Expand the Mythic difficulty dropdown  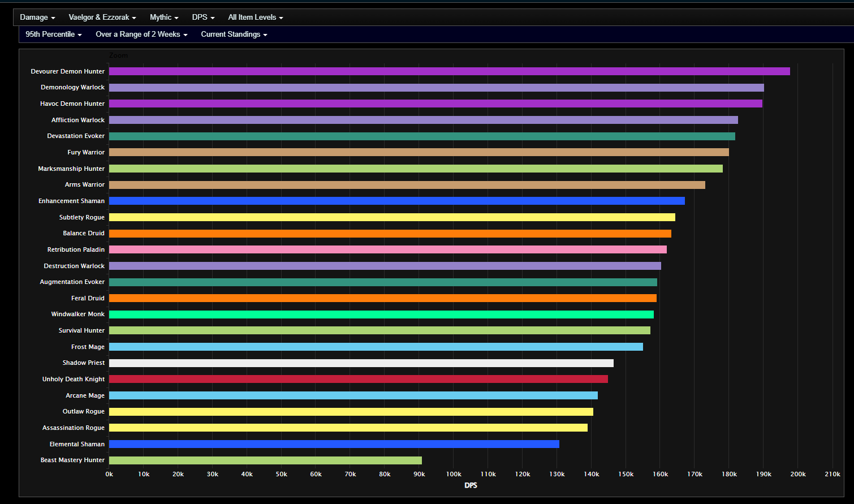pos(164,18)
